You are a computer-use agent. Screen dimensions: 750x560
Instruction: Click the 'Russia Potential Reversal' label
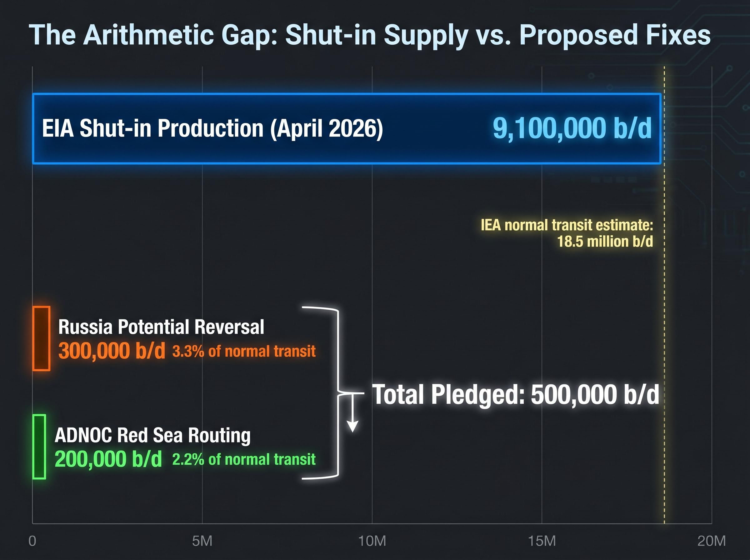point(161,327)
